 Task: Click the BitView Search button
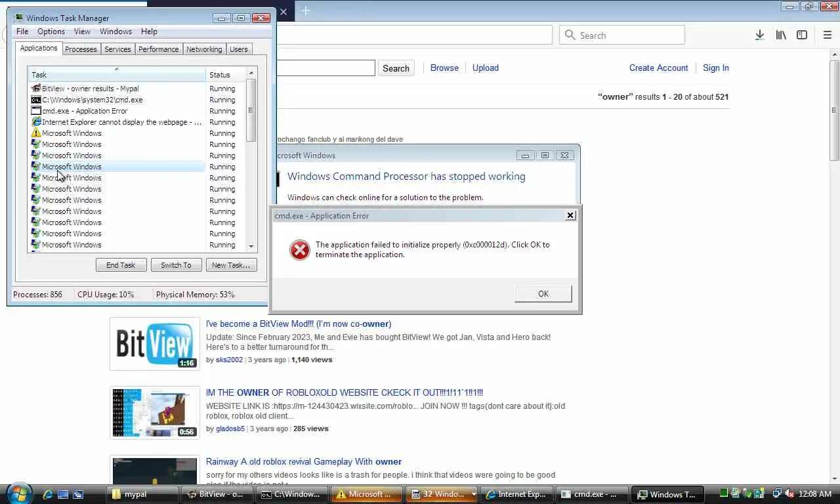tap(396, 68)
